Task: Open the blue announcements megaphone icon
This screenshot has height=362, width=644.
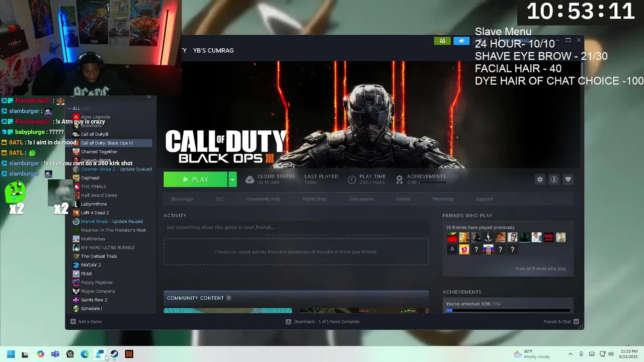Action: pyautogui.click(x=461, y=41)
